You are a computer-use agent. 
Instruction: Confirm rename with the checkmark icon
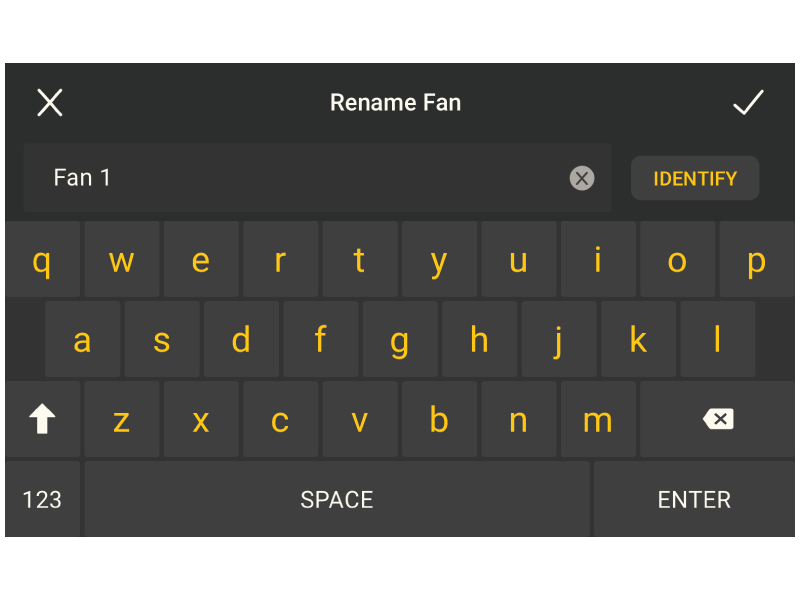pos(748,102)
